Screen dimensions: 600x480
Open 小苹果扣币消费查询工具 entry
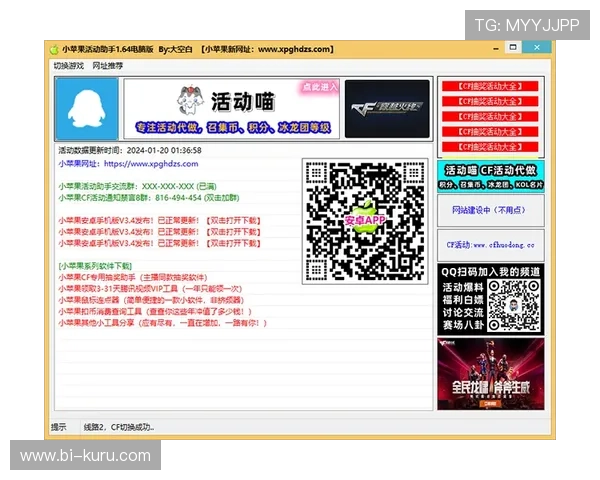point(155,312)
